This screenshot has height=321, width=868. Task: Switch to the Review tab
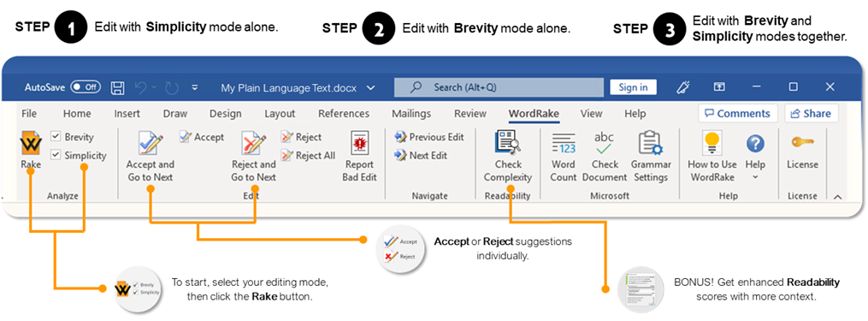[x=470, y=114]
